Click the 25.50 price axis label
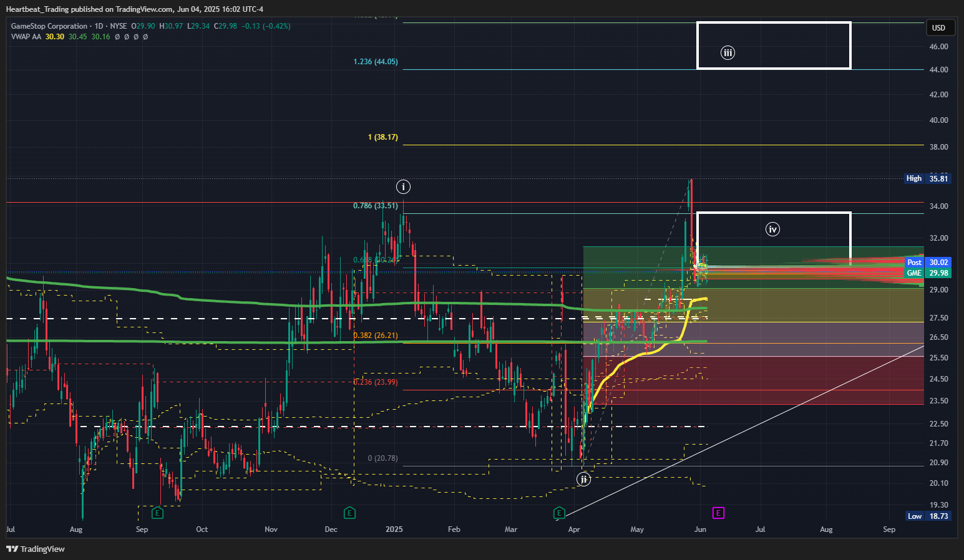 point(938,358)
